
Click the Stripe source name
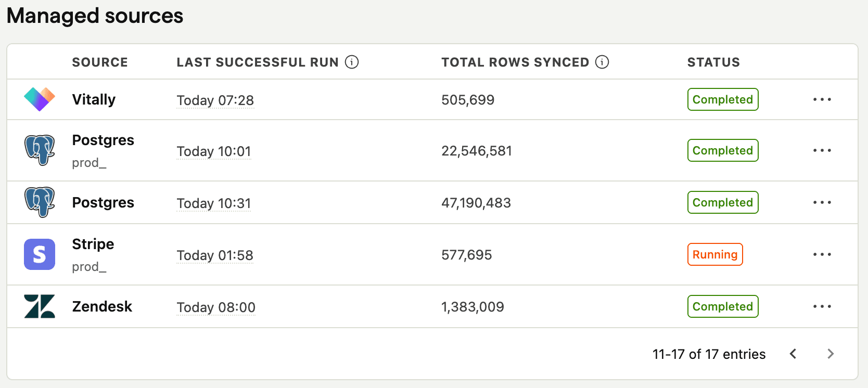[93, 244]
